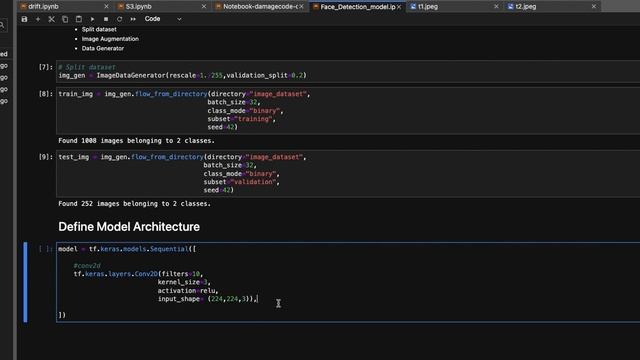Close the Notebook-damagecode tab

pyautogui.click(x=302, y=7)
